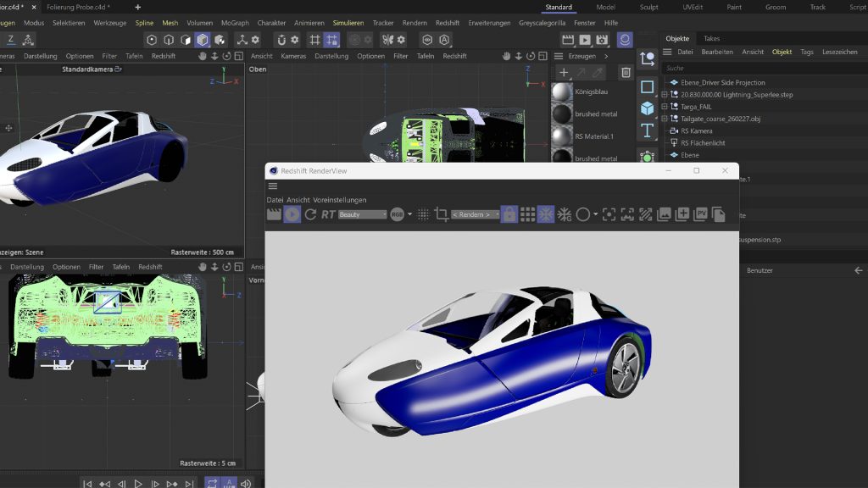Open object manager hamburger menu beside Datei

point(667,52)
